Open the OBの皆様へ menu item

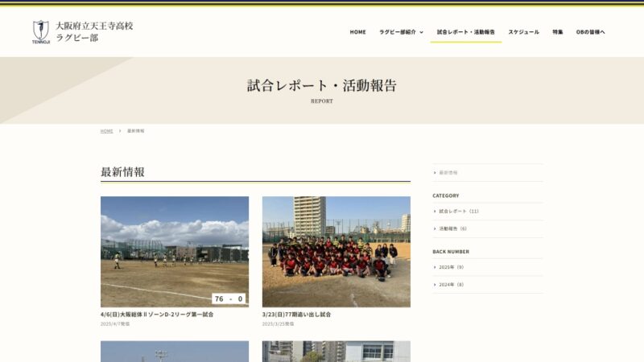[590, 32]
